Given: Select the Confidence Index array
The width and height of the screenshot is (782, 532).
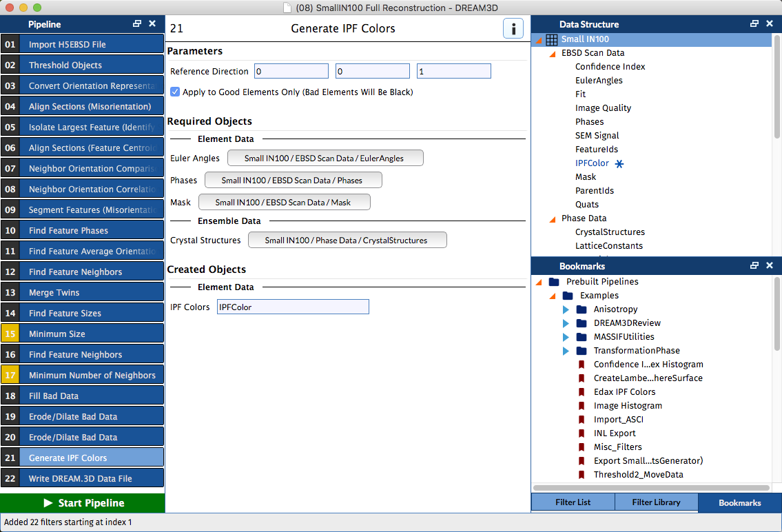Looking at the screenshot, I should 610,67.
